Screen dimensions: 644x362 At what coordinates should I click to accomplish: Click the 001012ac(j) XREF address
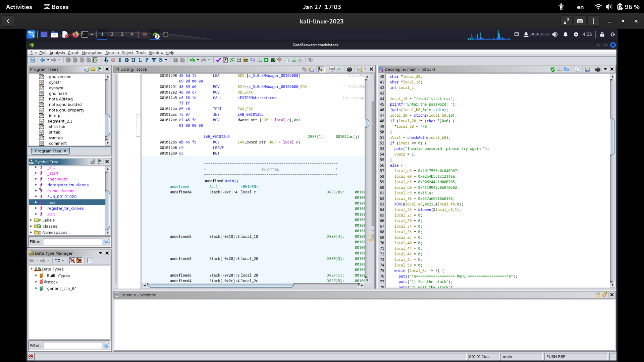(347, 137)
